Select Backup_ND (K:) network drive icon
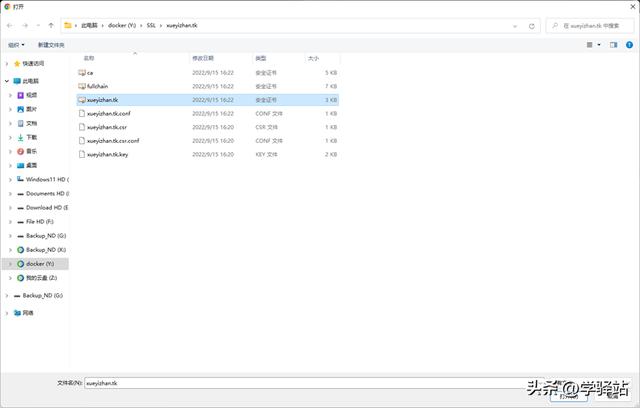Screen dimensions: 640x408 click(x=20, y=250)
